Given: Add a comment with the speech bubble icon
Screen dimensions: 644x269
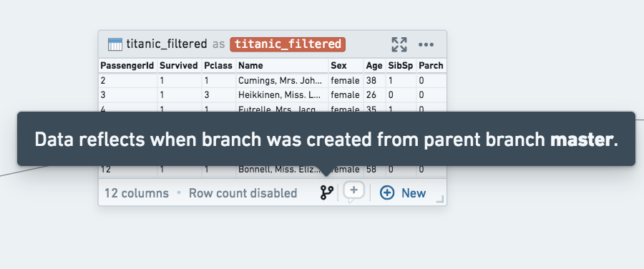Looking at the screenshot, I should [x=353, y=192].
